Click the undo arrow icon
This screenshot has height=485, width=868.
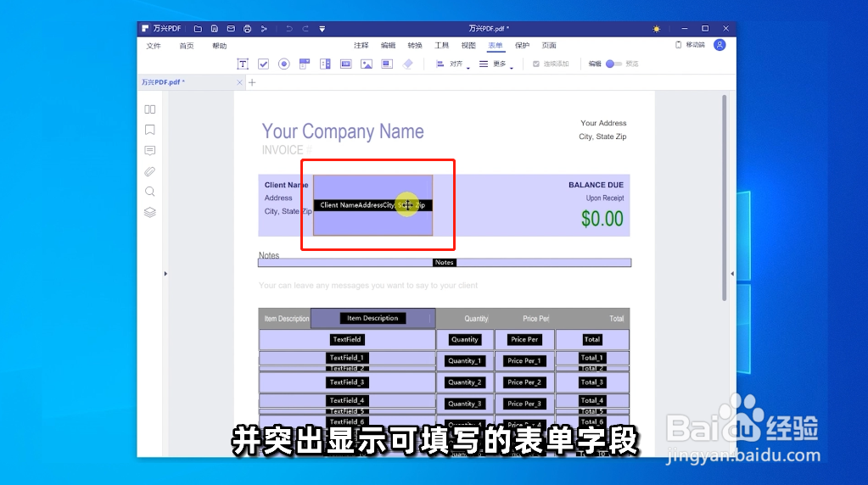pos(289,29)
